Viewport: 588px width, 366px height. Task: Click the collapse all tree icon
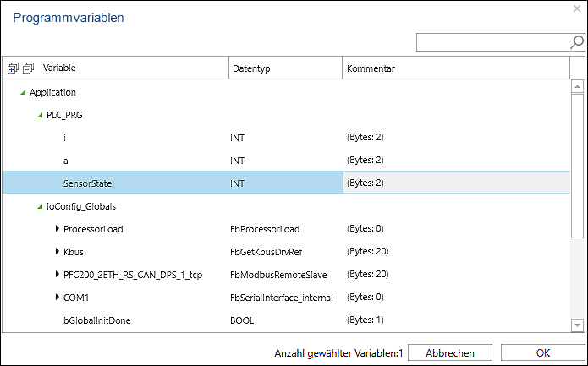[28, 68]
